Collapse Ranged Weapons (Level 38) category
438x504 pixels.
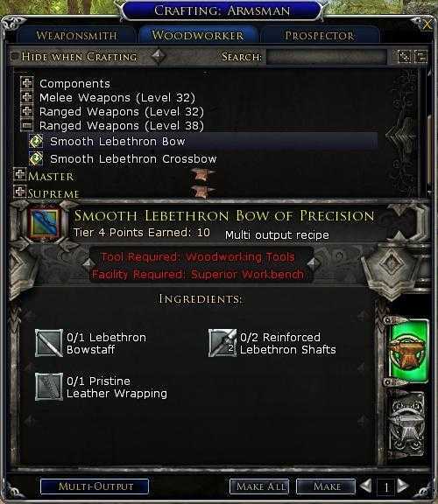point(26,125)
